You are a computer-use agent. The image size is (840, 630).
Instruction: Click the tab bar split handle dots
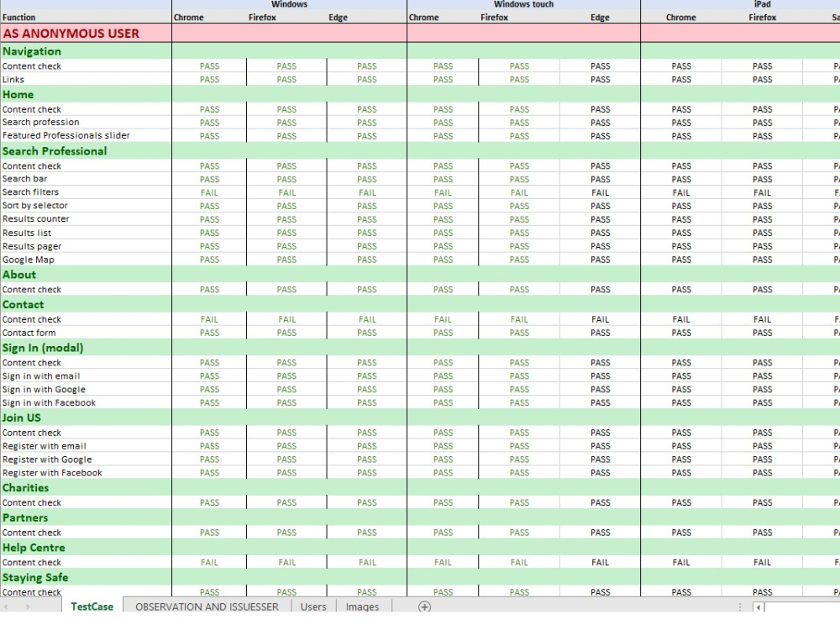740,607
